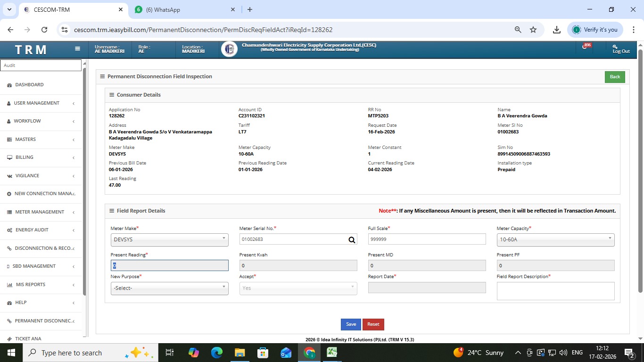Click the notification icon showing 896
This screenshot has width=644, height=362.
click(586, 47)
